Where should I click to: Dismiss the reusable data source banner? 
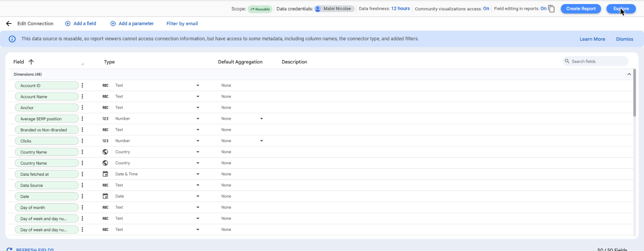pos(624,39)
